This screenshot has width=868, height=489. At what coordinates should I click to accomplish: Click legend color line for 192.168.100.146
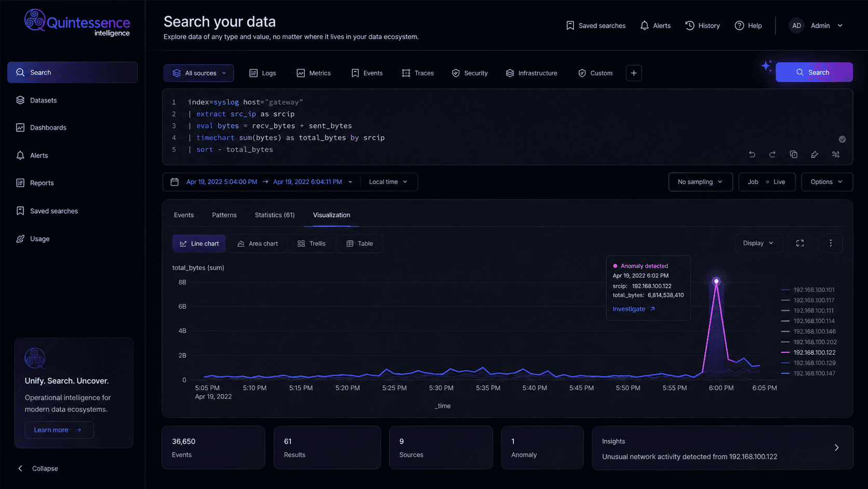click(785, 332)
